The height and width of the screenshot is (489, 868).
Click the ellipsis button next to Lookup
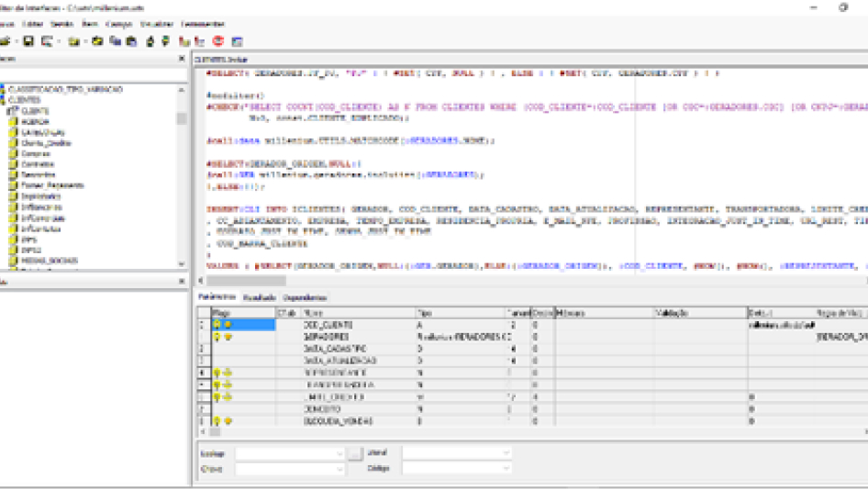(354, 453)
